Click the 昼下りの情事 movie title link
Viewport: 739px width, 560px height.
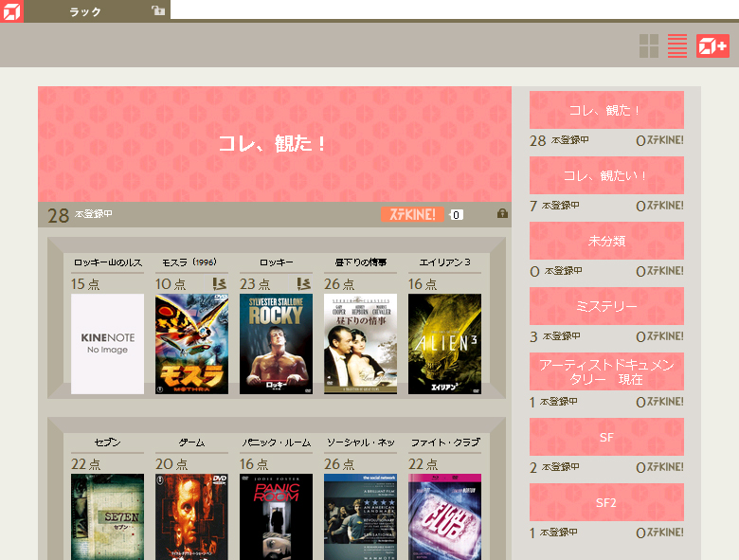click(360, 262)
